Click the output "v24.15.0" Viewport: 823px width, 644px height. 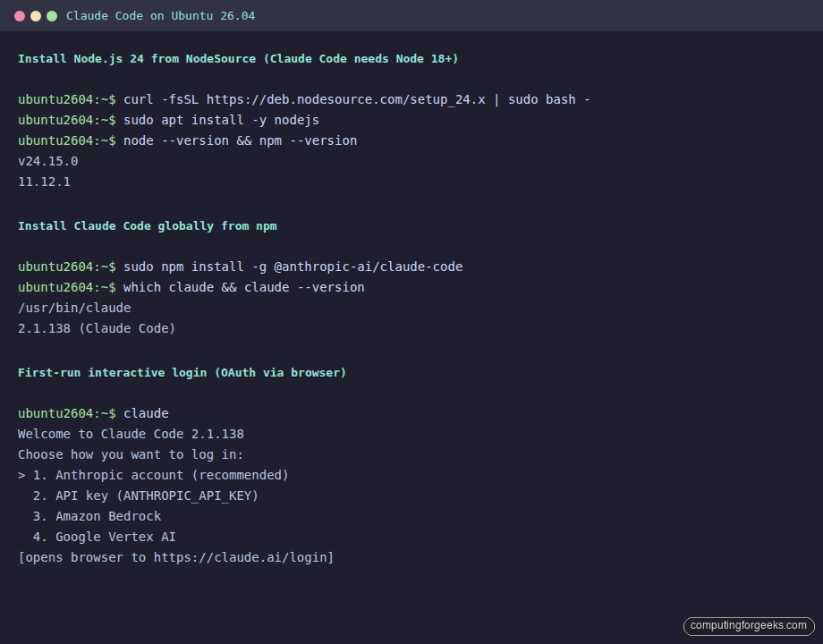[47, 161]
